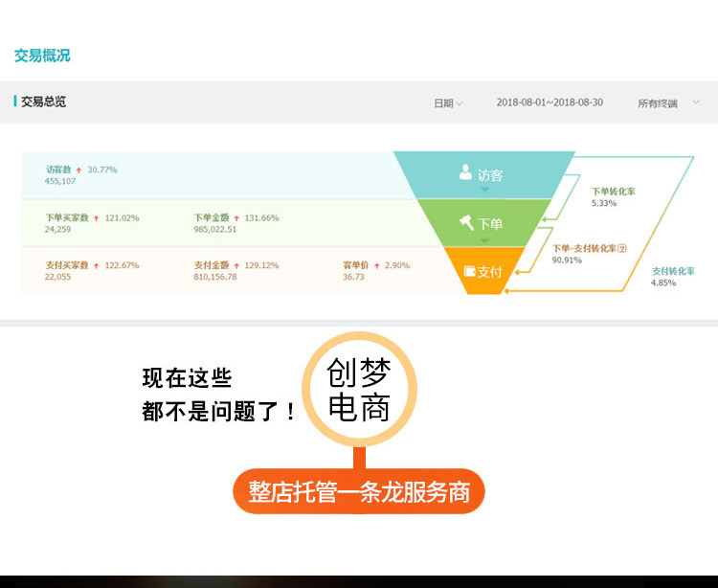The height and width of the screenshot is (588, 718).
Task: Click the red up arrow beside 支付金额
Action: [x=236, y=265]
